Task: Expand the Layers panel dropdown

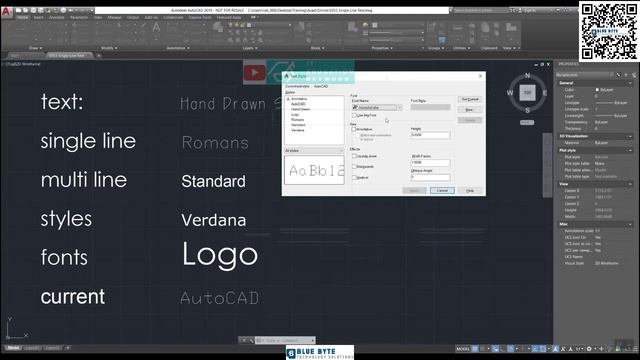Action: point(250,48)
